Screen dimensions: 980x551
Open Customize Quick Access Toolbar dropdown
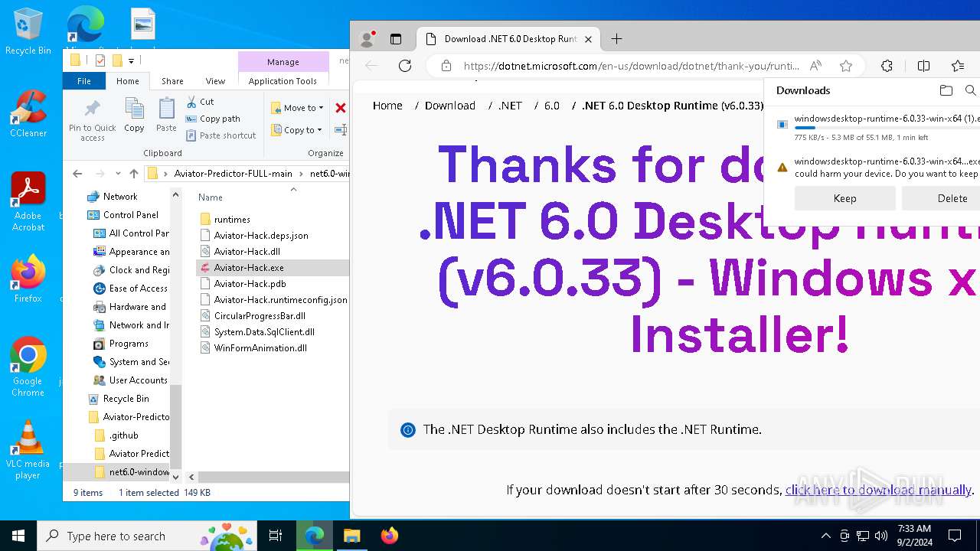[132, 61]
